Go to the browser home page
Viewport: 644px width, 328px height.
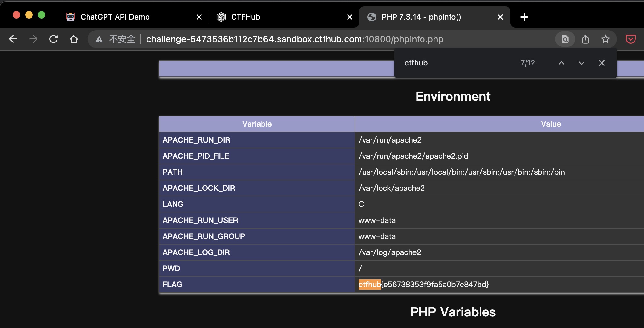[74, 39]
